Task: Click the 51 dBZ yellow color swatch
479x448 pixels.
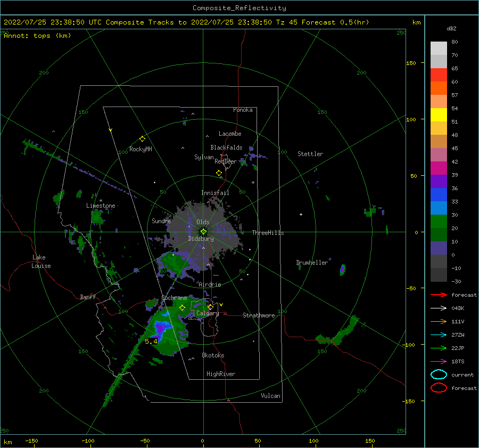Action: pos(439,115)
